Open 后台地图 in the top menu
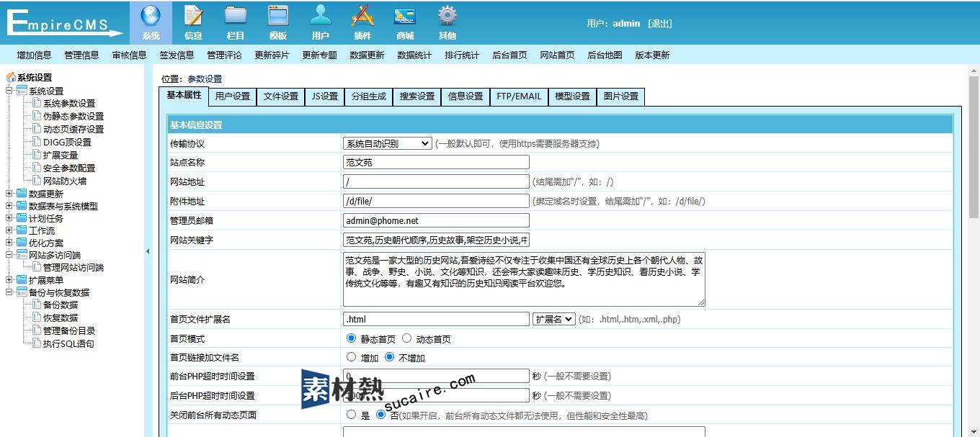Viewport: 980px width, 437px height. click(x=605, y=55)
